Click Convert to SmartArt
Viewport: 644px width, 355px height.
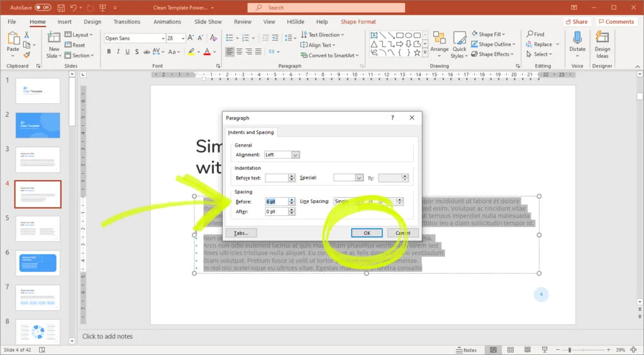click(330, 55)
